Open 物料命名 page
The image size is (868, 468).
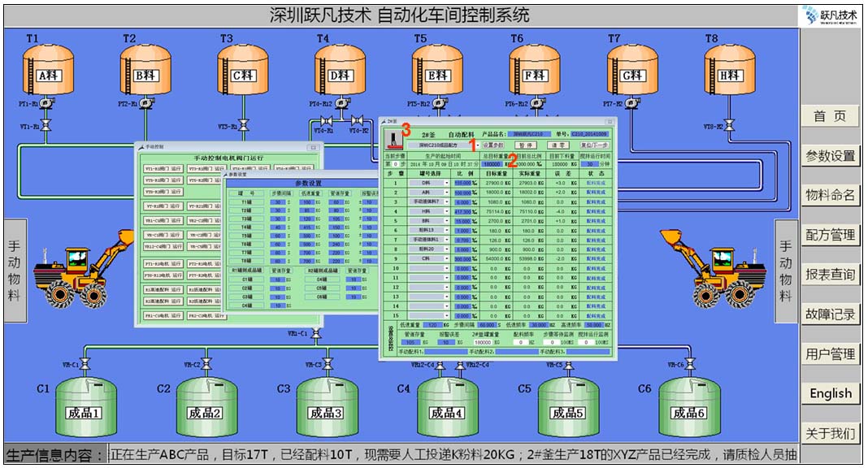[829, 195]
